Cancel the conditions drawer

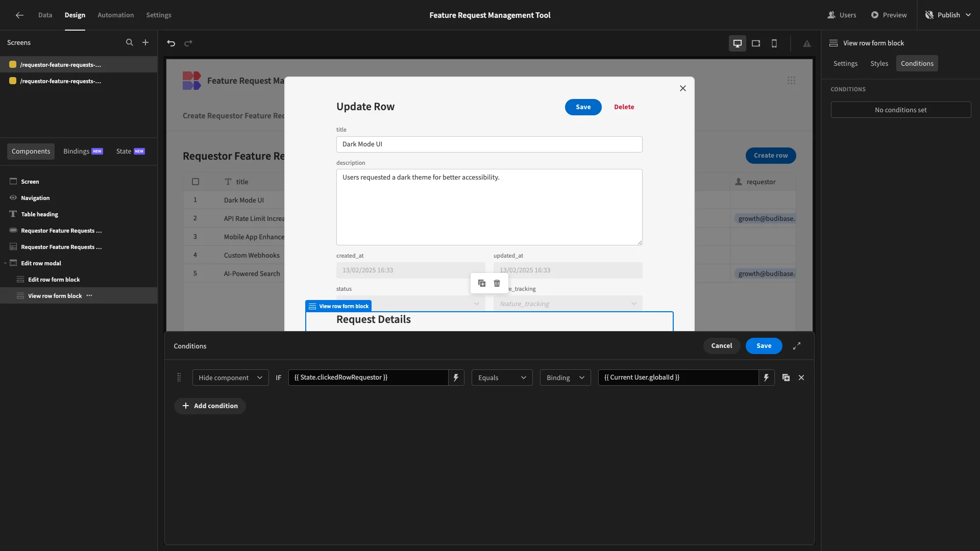coord(722,346)
